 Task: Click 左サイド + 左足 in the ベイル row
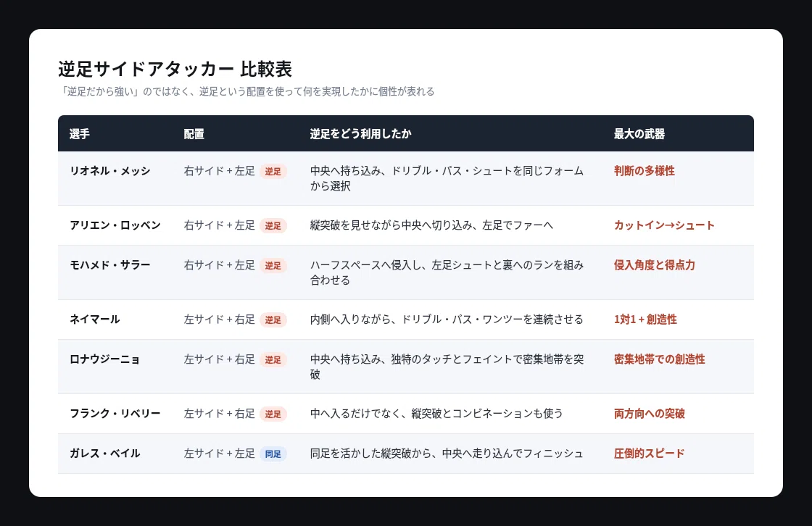pyautogui.click(x=220, y=454)
